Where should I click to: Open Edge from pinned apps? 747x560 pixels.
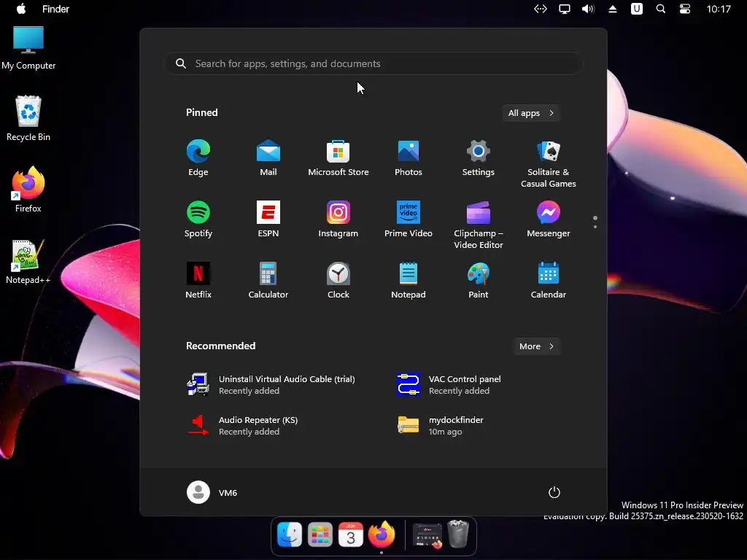(x=198, y=158)
